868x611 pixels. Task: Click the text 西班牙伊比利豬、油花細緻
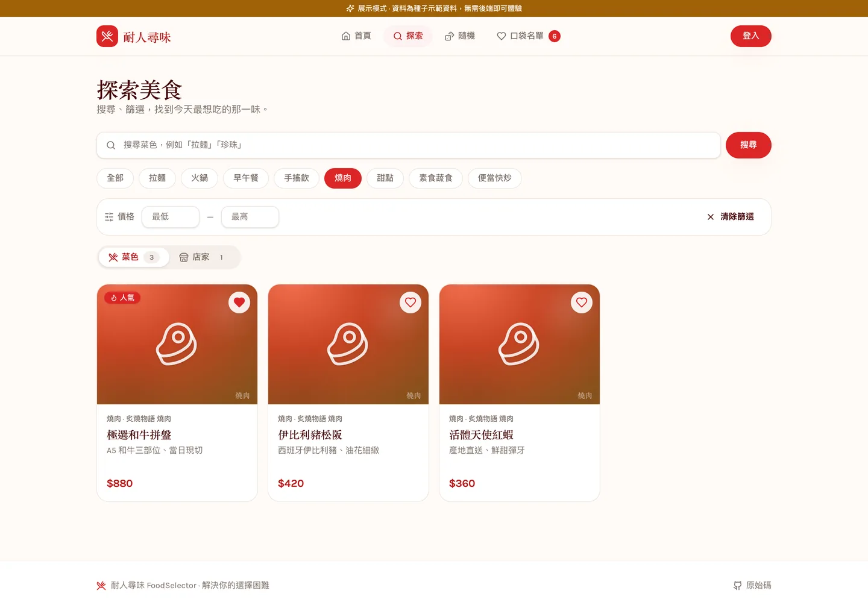point(329,450)
